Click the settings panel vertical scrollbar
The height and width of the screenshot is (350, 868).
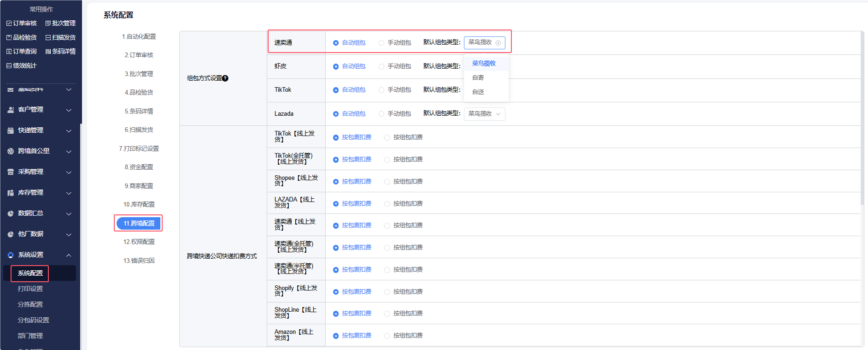[x=862, y=120]
